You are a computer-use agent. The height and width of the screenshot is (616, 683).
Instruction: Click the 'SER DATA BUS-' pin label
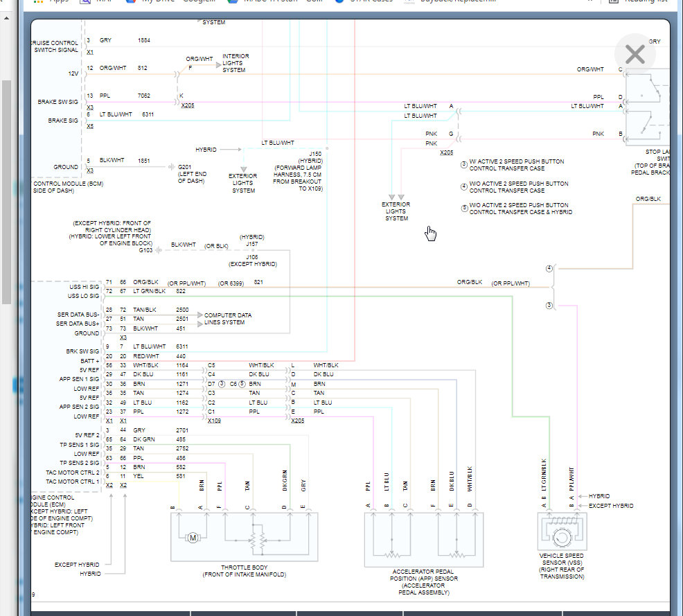tap(78, 315)
